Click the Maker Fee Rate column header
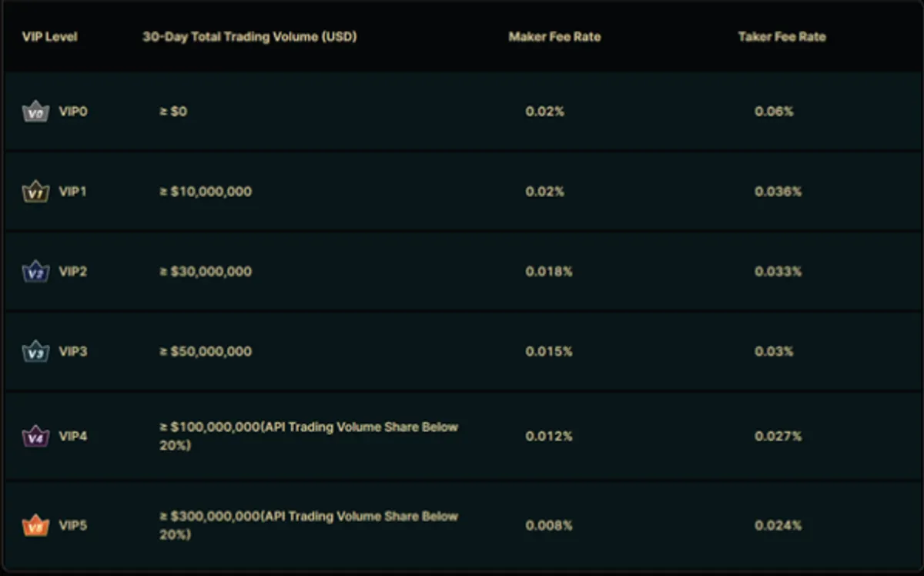 (x=554, y=37)
